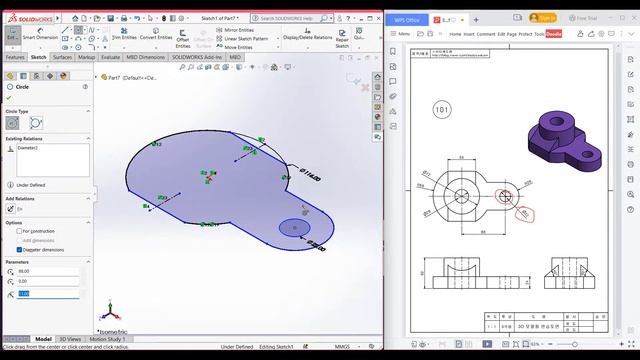Collapse the Existing Relations section
This screenshot has width=640, height=360.
click(88, 139)
